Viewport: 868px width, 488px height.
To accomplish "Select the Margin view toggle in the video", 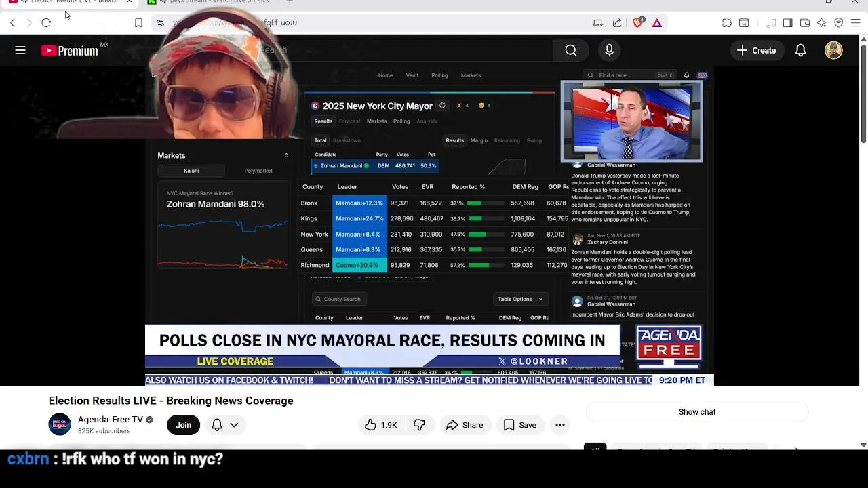I will (479, 140).
